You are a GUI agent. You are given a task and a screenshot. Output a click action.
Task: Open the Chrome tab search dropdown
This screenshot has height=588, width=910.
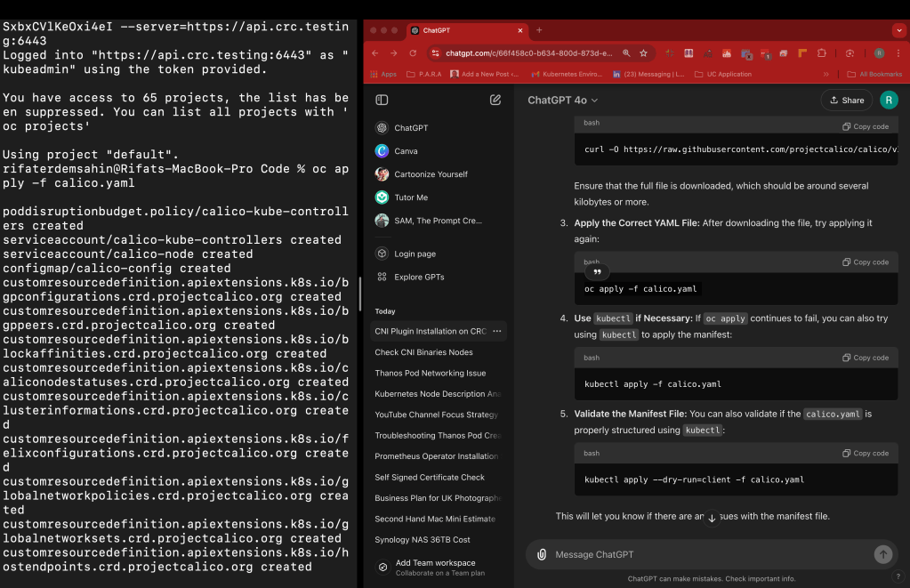899,30
